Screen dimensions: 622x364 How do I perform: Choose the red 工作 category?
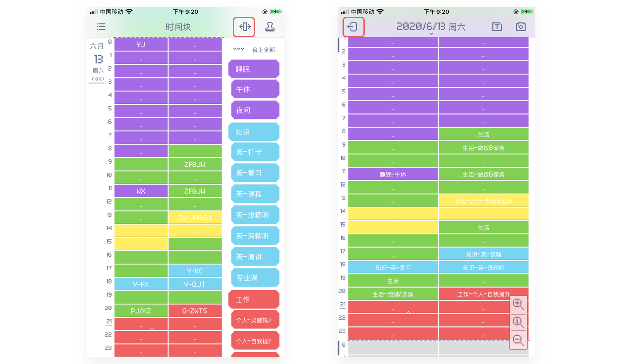tap(254, 300)
